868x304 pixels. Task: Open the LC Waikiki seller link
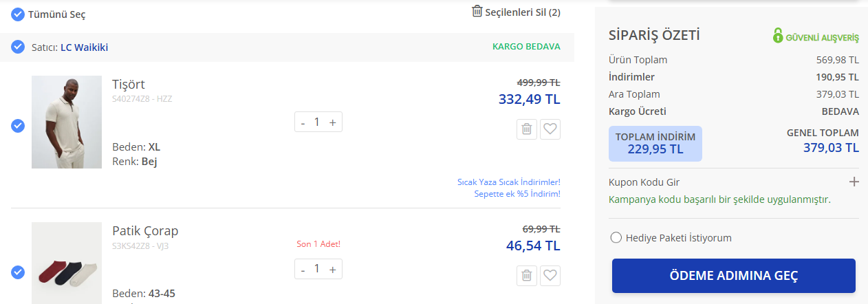point(84,47)
